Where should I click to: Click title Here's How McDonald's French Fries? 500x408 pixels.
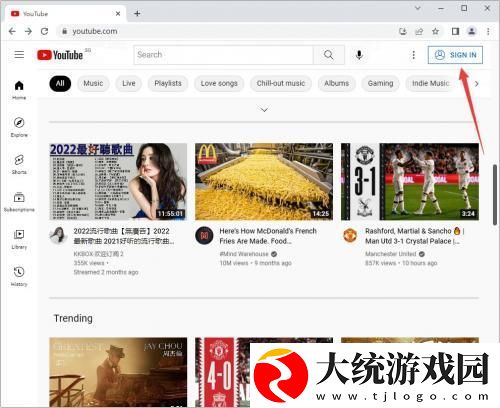coord(268,236)
